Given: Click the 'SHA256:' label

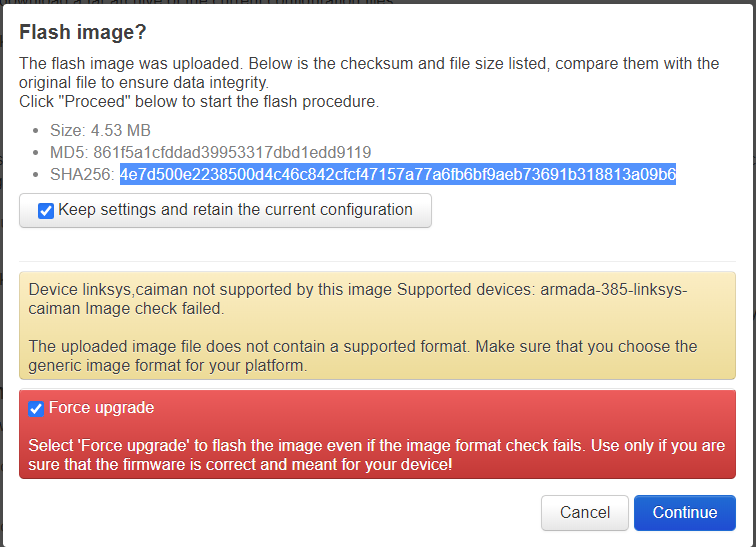Looking at the screenshot, I should (81, 175).
